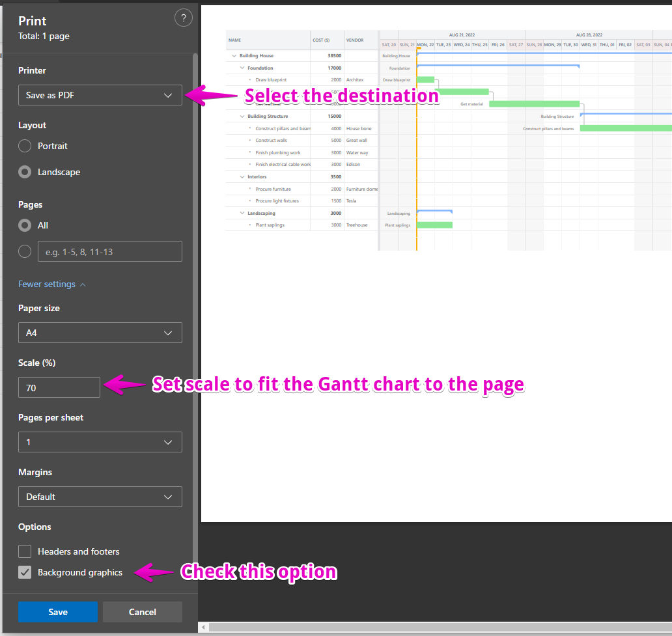Uncheck Background graphics checkbox
Image resolution: width=672 pixels, height=636 pixels.
click(25, 572)
